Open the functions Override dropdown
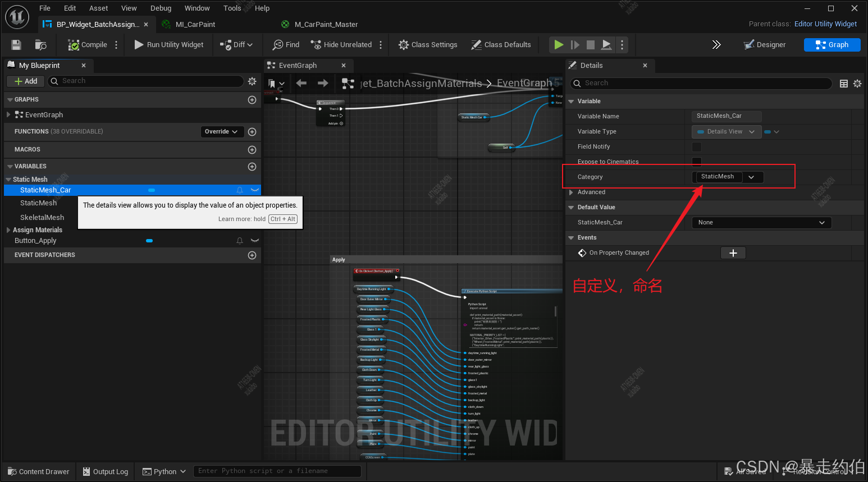The width and height of the screenshot is (868, 482). tap(221, 132)
